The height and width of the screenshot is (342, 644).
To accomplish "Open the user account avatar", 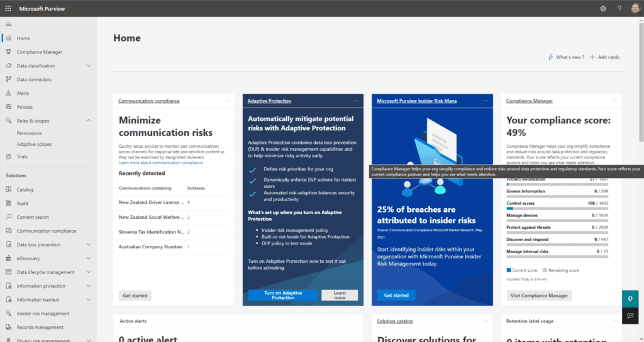I will click(635, 8).
